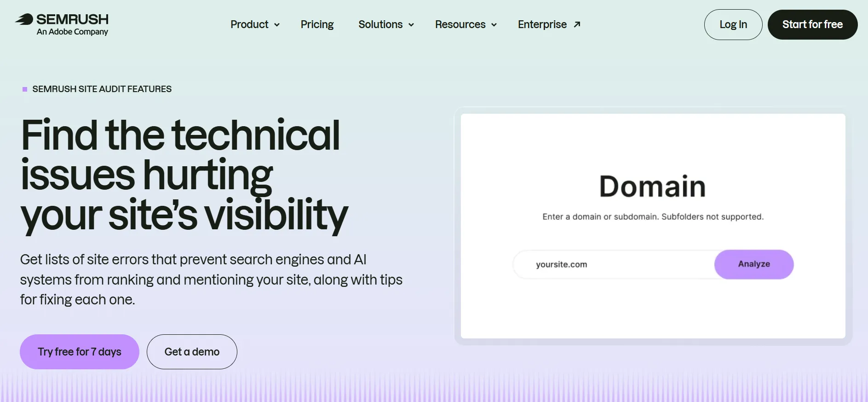Expand the Resources dropdown chevron
The image size is (868, 402).
point(494,25)
